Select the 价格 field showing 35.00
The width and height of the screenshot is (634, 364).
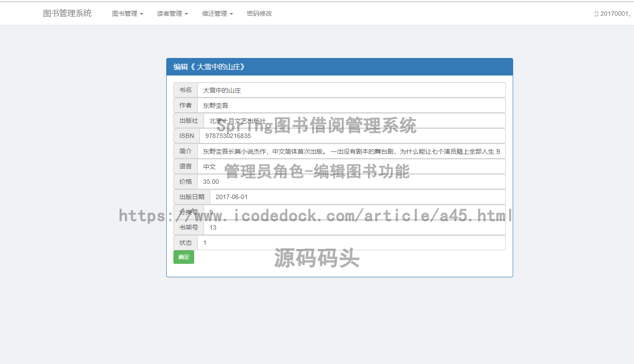click(x=351, y=182)
